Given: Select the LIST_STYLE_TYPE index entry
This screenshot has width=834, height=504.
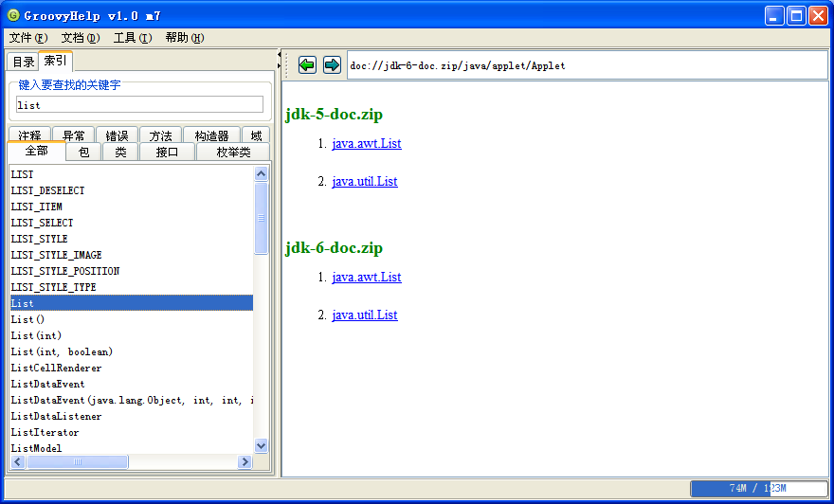Looking at the screenshot, I should (x=132, y=287).
